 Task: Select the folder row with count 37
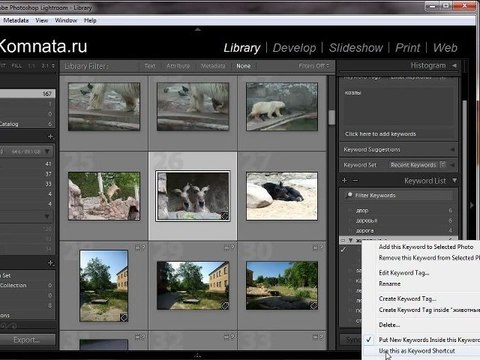click(x=27, y=174)
